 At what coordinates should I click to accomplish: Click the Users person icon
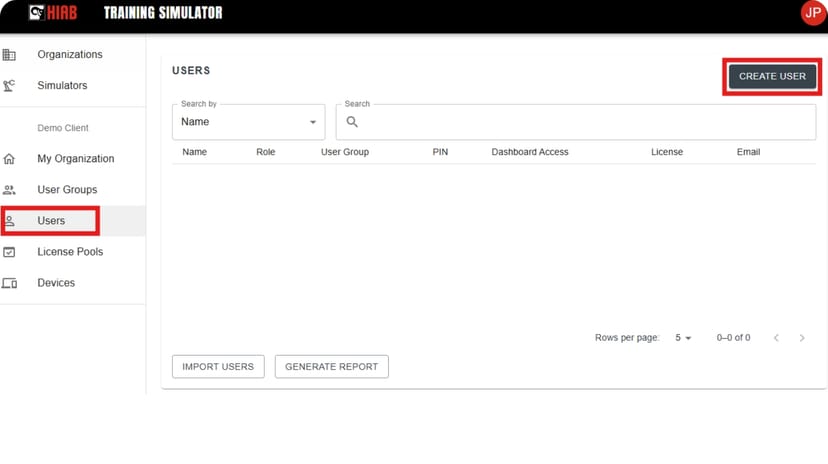(10, 221)
